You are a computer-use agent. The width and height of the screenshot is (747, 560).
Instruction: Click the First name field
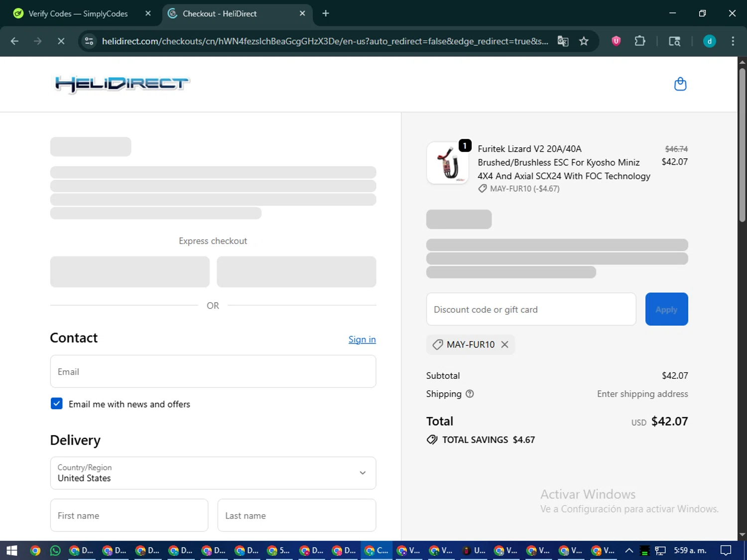[129, 515]
